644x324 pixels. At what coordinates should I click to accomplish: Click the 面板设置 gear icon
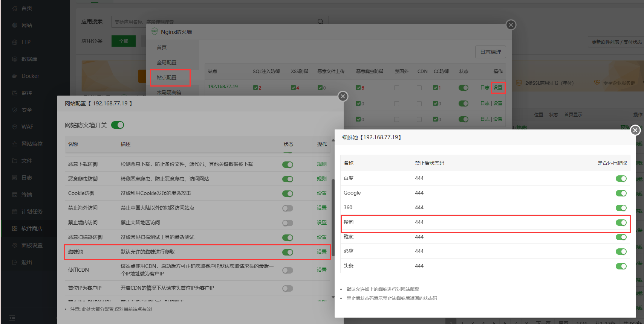click(15, 245)
